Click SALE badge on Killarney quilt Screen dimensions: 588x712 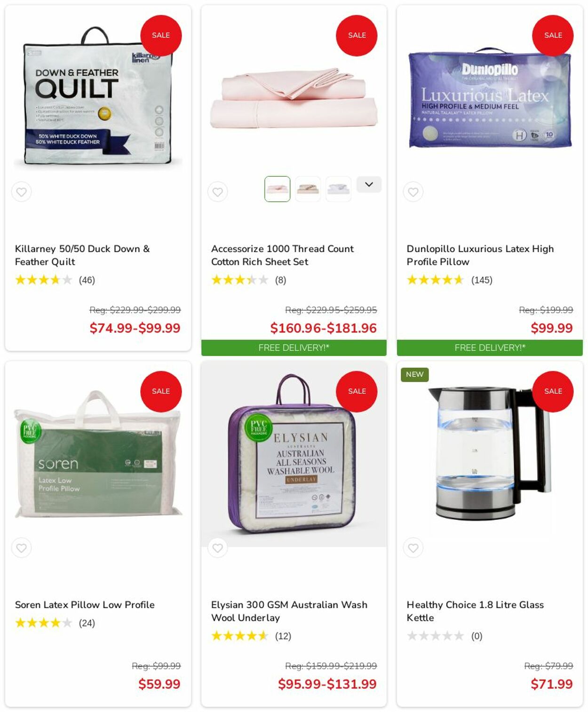coord(161,35)
